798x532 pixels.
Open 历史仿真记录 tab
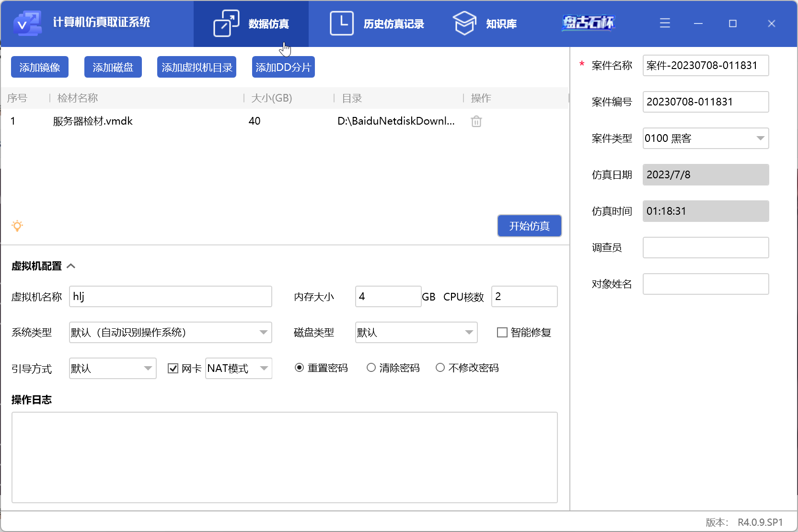[x=377, y=23]
